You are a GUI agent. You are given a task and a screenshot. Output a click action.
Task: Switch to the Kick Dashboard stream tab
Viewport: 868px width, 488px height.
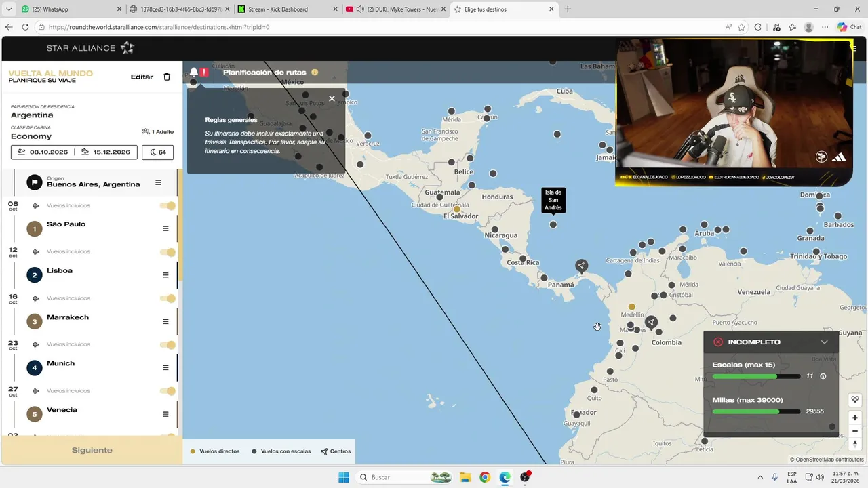click(x=288, y=9)
